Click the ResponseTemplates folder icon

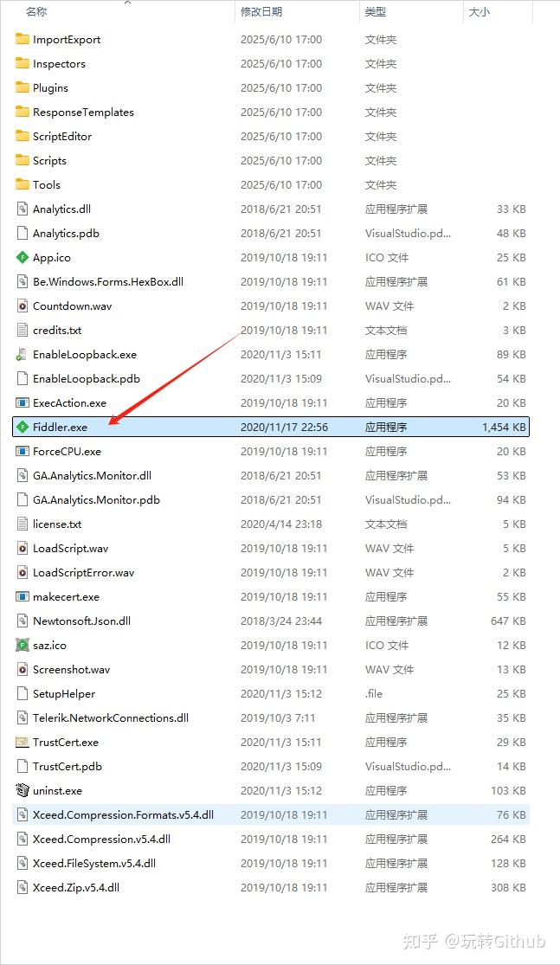pos(23,112)
